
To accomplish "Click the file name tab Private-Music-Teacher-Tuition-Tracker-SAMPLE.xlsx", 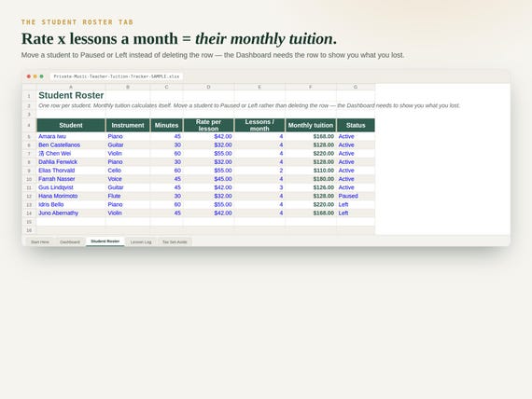I will (x=117, y=76).
